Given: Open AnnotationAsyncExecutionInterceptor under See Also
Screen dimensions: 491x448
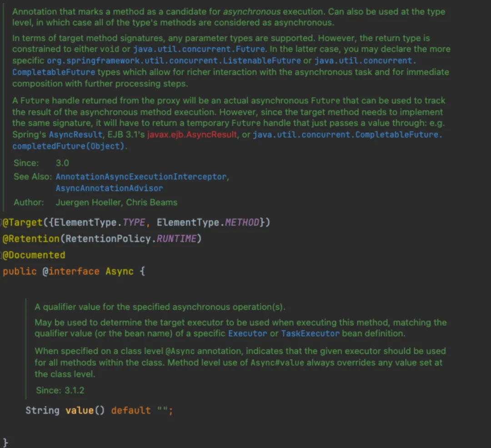Looking at the screenshot, I should [x=141, y=177].
